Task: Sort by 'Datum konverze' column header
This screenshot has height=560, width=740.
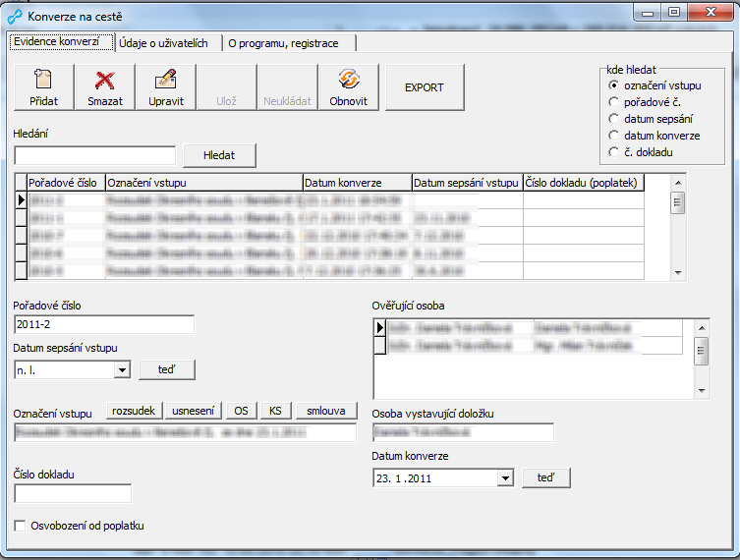Action: click(x=356, y=183)
